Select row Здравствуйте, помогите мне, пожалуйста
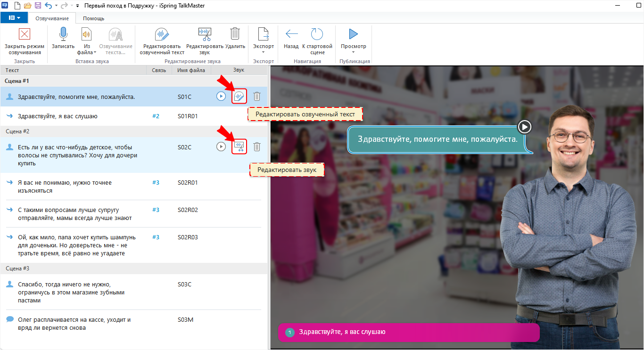This screenshot has height=350, width=644. click(134, 97)
